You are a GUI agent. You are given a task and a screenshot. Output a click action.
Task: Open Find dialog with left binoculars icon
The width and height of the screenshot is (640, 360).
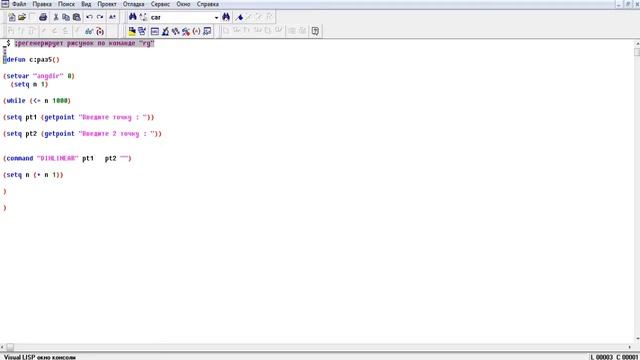coord(133,17)
